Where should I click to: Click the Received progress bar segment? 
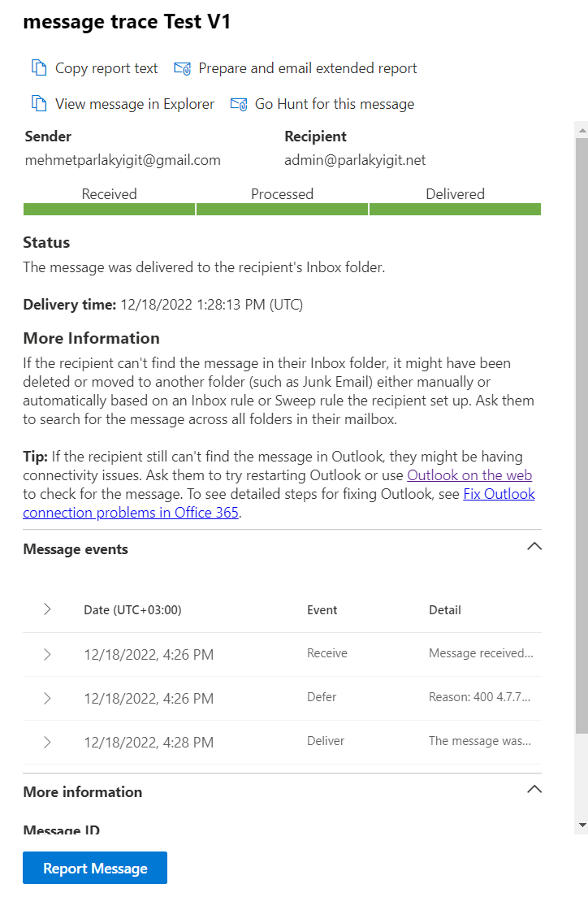[x=110, y=210]
